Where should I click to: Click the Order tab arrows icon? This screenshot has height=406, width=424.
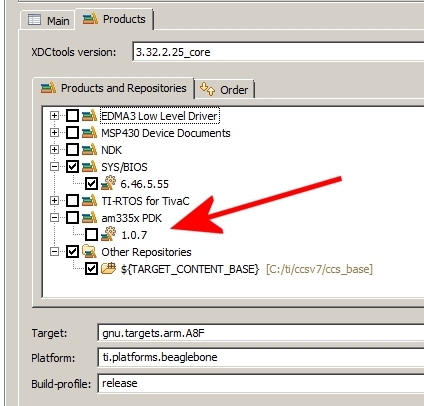click(207, 89)
